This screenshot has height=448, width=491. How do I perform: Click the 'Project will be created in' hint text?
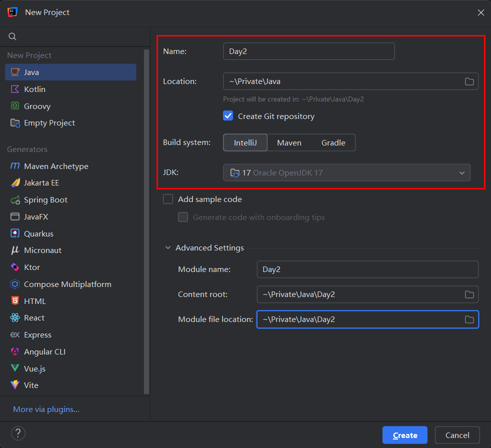tap(293, 99)
